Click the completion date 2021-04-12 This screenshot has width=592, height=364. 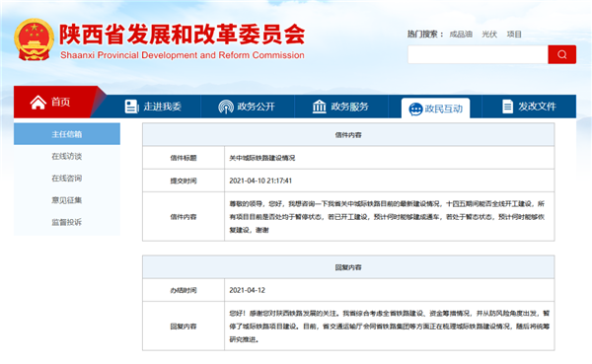[x=248, y=290]
